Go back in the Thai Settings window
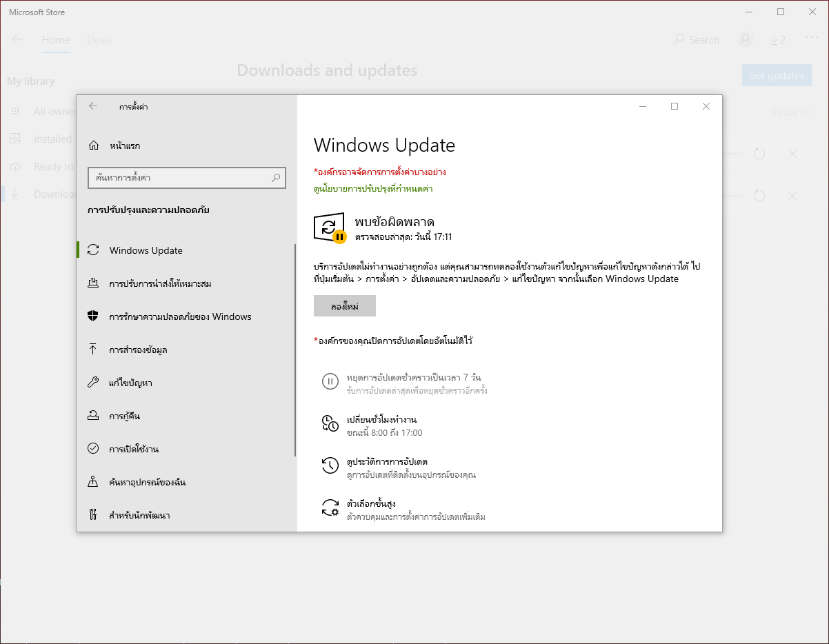The height and width of the screenshot is (644, 829). point(93,106)
